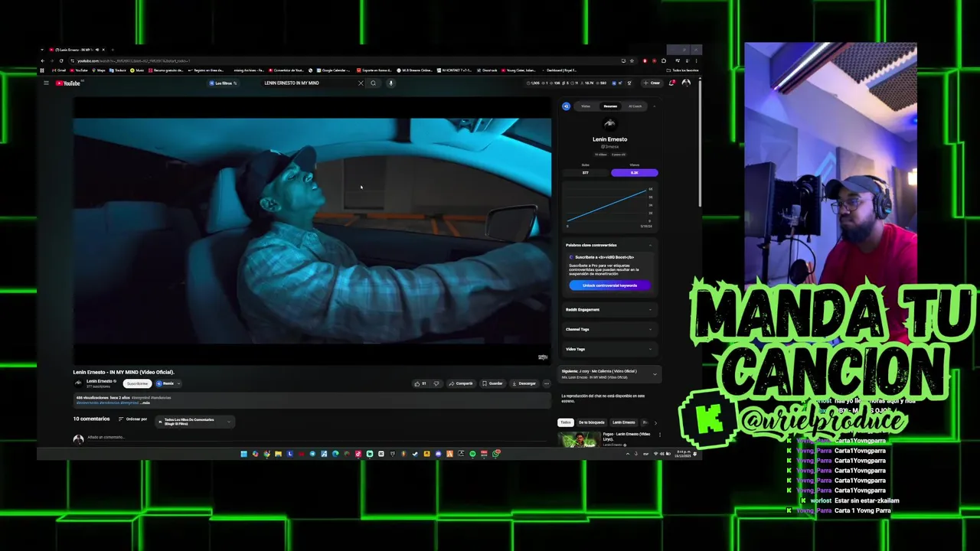Close the Lenin Ernesto browser tab
Viewport: 980px width, 551px height.
103,50
